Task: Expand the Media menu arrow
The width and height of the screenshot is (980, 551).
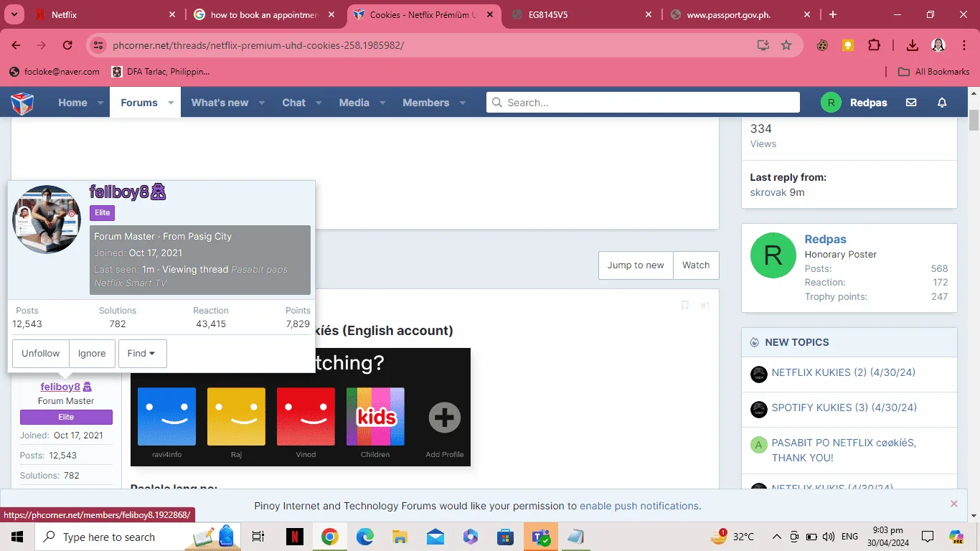Action: pos(382,103)
